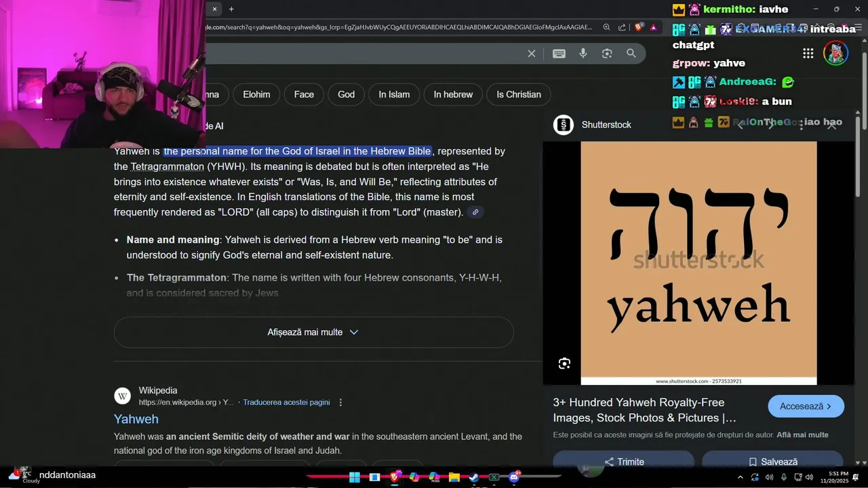This screenshot has height=488, width=868.
Task: Click the Lens search icon on Yahweh image
Action: click(564, 364)
